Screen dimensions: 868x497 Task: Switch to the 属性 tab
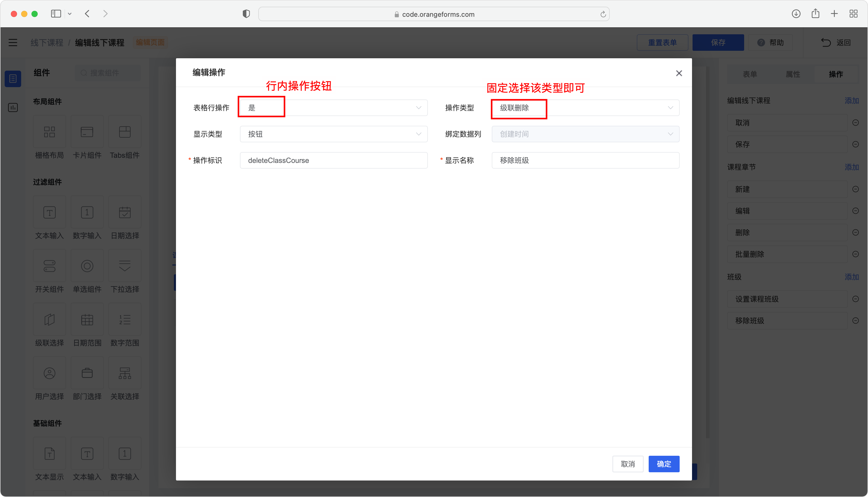click(793, 74)
